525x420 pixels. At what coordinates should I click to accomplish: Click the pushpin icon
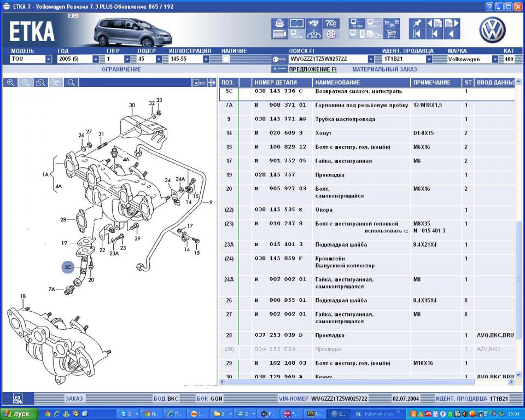(417, 23)
